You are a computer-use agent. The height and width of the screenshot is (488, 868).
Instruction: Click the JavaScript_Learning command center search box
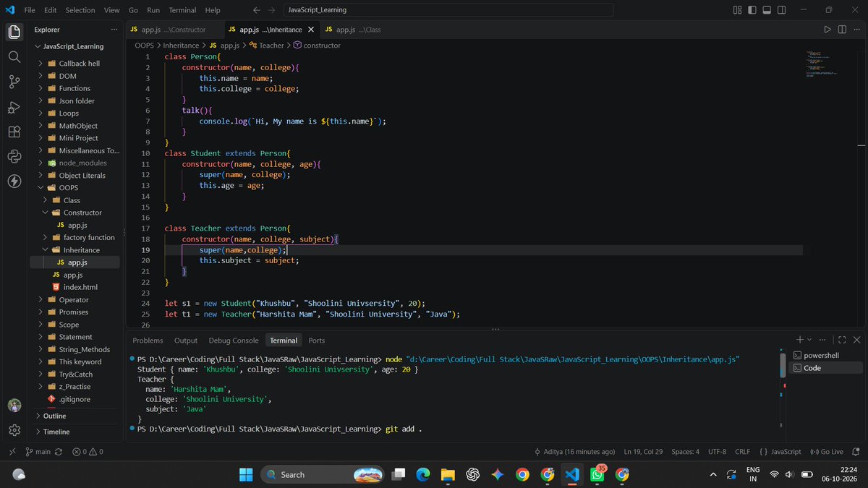point(447,10)
